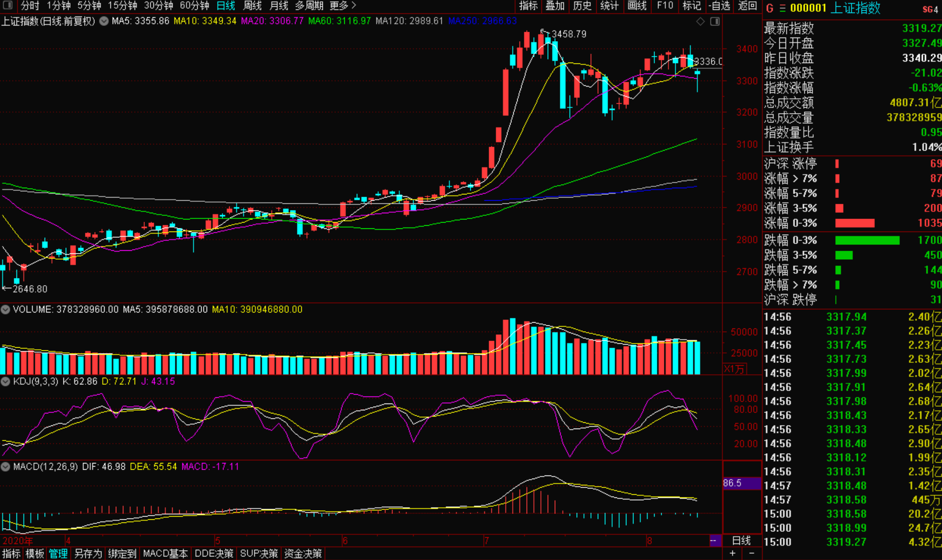
Task: Open F10 company info
Action: pos(665,6)
